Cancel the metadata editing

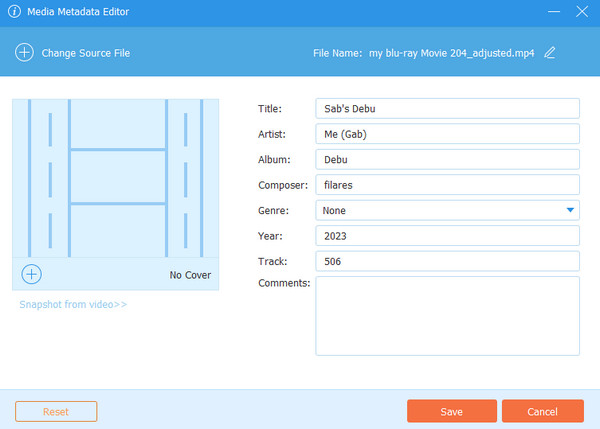543,411
